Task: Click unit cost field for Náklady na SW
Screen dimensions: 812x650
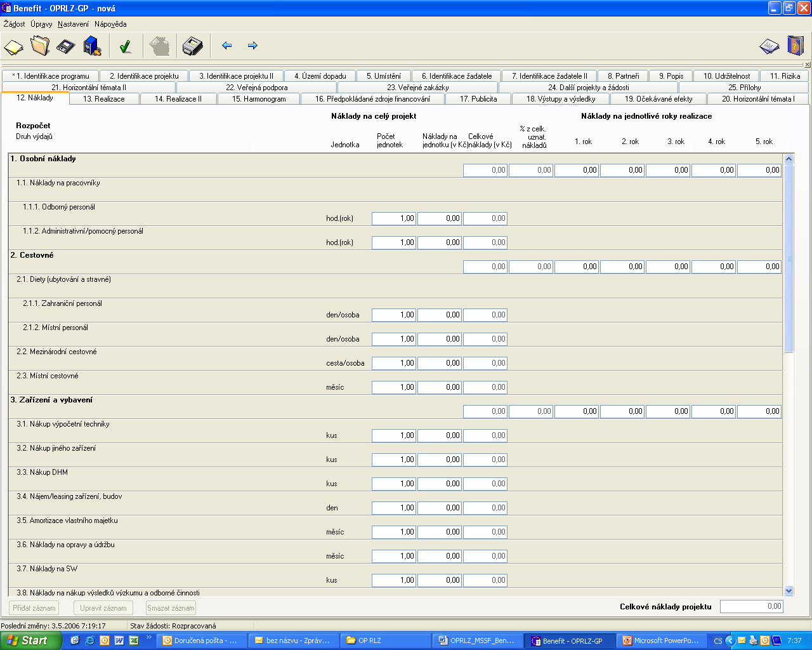Action: (440, 580)
